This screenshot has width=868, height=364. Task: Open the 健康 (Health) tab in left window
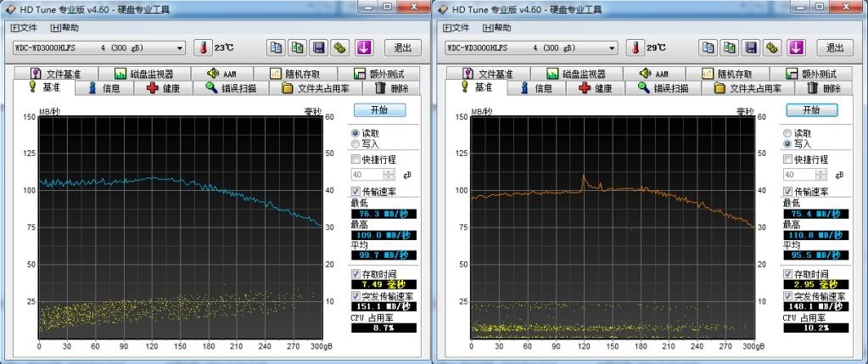[x=165, y=88]
